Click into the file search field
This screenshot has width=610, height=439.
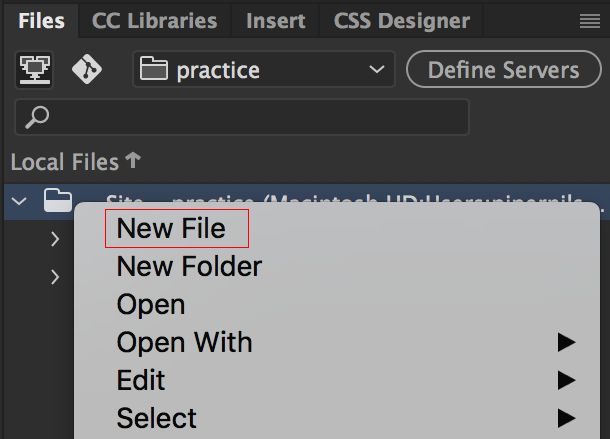click(242, 117)
